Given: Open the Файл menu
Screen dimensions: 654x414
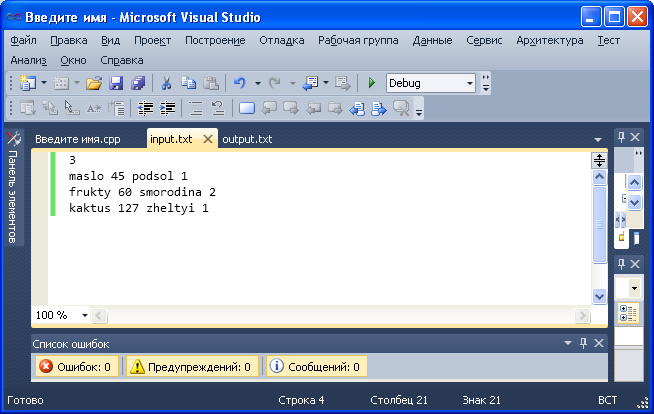Looking at the screenshot, I should tap(23, 40).
